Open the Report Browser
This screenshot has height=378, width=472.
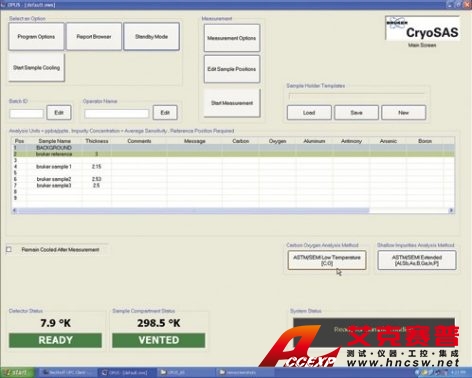click(x=94, y=37)
